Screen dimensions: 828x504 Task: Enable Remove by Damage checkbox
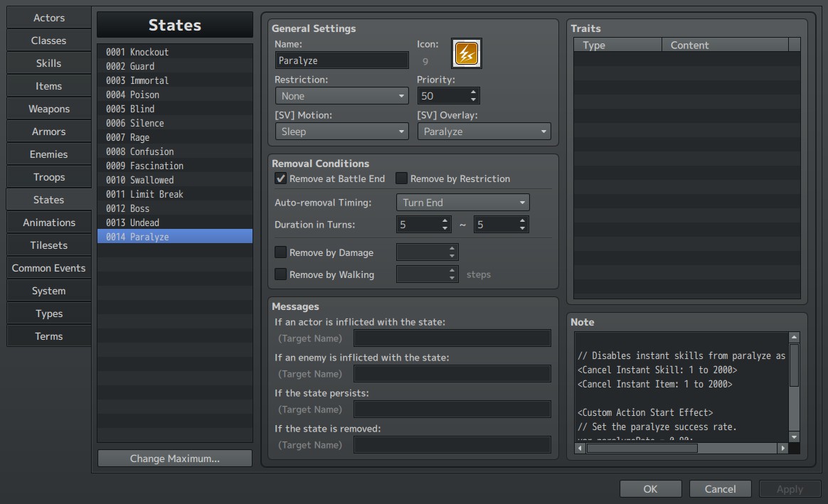[280, 252]
